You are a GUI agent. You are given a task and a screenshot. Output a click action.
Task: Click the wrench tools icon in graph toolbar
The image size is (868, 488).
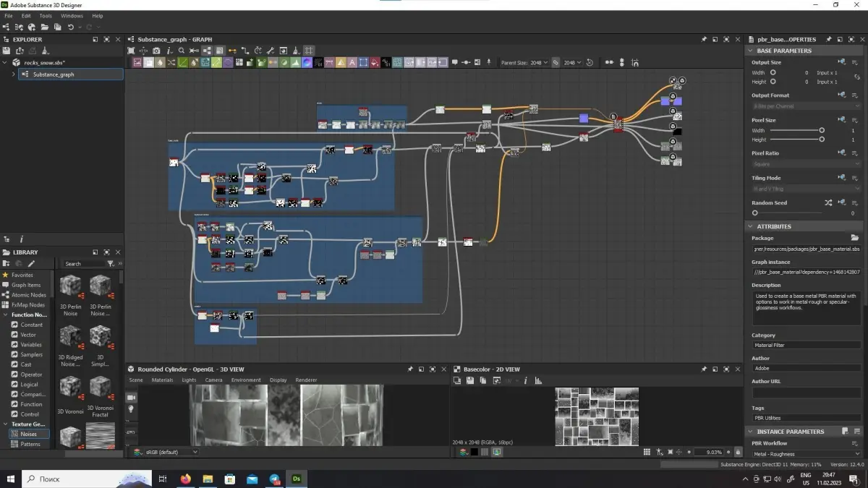point(270,51)
